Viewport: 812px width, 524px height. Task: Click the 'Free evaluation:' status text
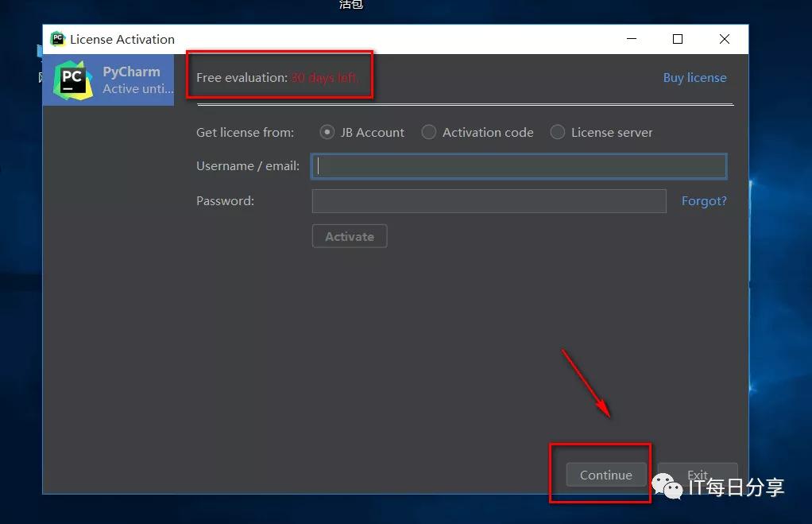[x=242, y=78]
